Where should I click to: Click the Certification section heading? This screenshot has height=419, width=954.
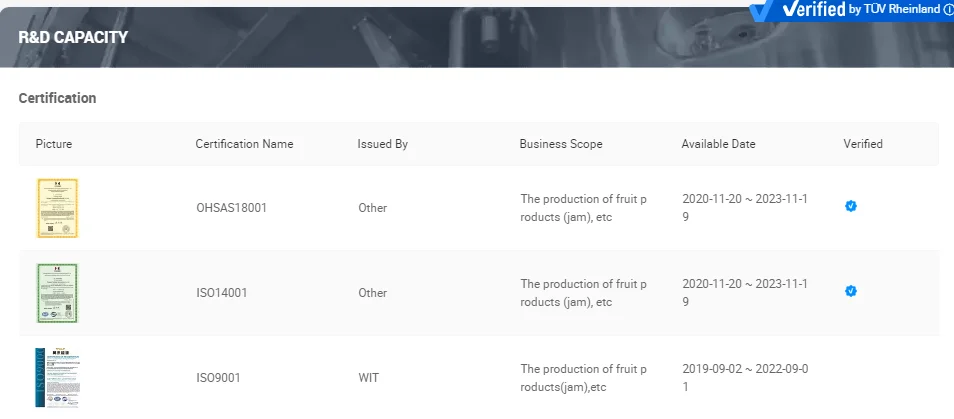[x=57, y=98]
